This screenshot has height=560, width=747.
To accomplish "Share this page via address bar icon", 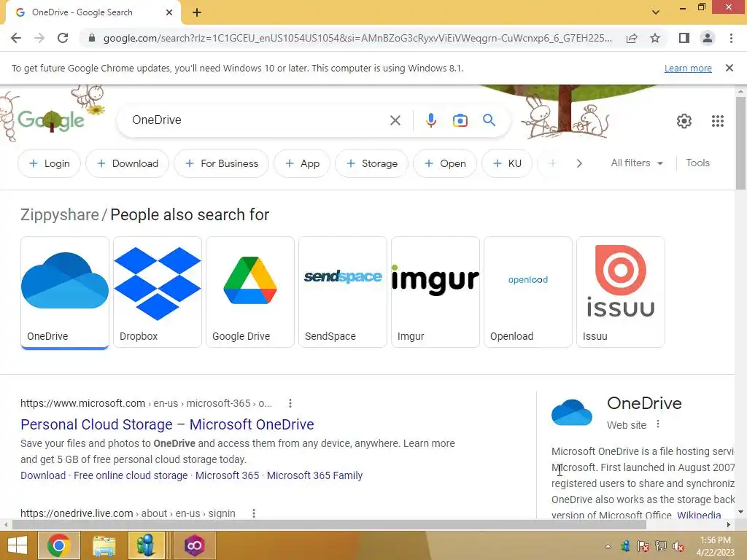I will coord(632,38).
